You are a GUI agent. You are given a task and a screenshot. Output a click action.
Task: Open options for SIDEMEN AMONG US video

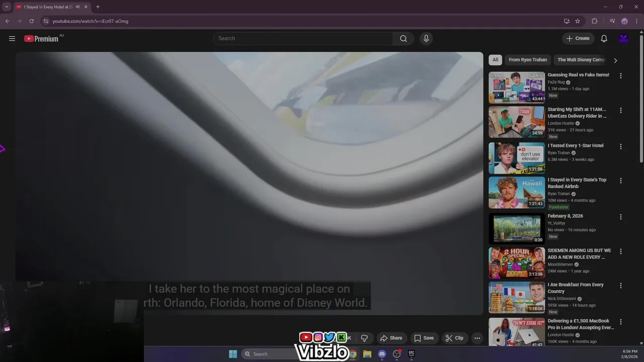click(x=620, y=251)
